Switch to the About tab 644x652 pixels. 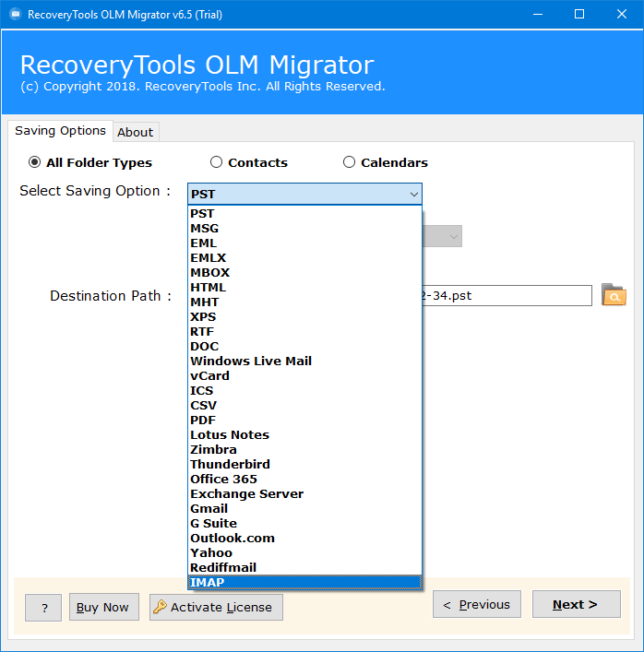point(135,132)
